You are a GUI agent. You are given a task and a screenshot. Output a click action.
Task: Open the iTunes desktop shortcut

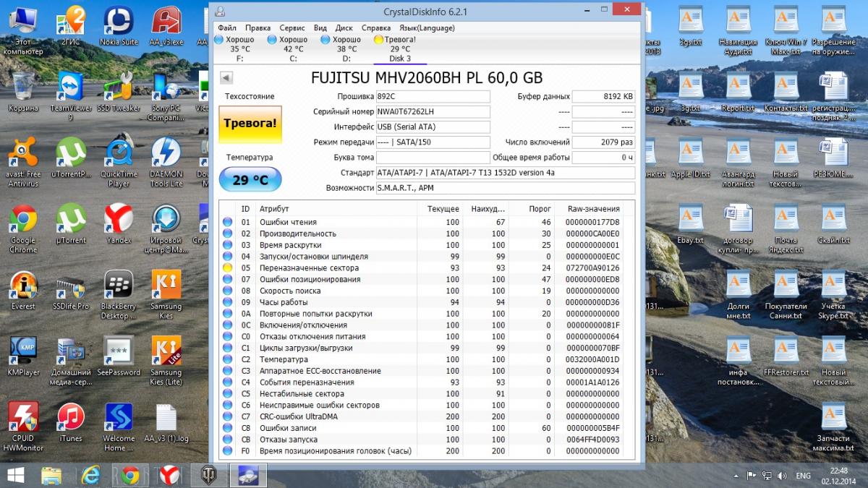point(71,423)
